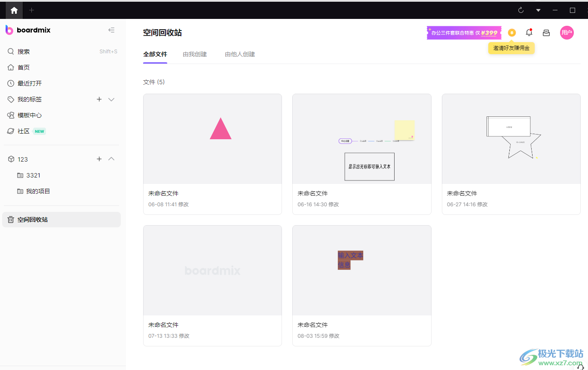Switch to 由我创建 tab
Image resolution: width=588 pixels, height=370 pixels.
pyautogui.click(x=195, y=55)
